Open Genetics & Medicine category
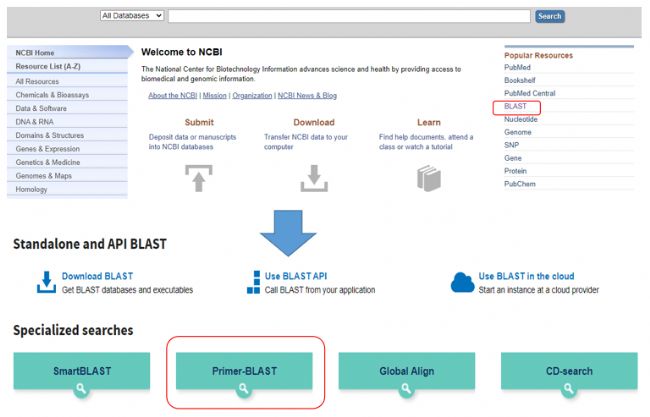Image resolution: width=650 pixels, height=417 pixels. [68, 162]
